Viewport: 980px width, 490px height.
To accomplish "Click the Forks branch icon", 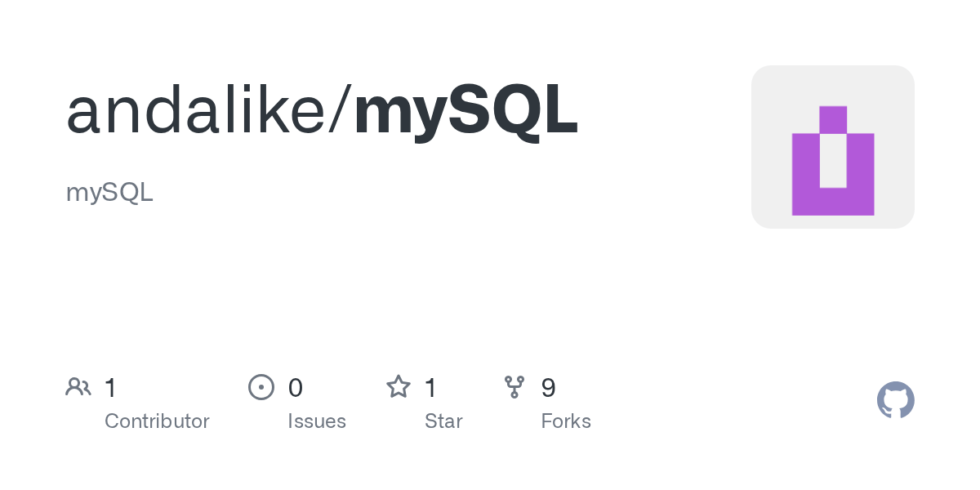I will [514, 387].
